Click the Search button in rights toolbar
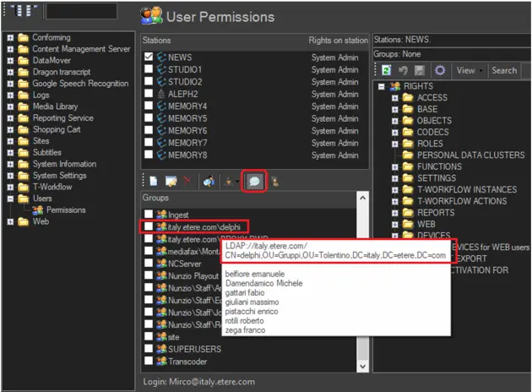This screenshot has width=532, height=392. pos(503,71)
